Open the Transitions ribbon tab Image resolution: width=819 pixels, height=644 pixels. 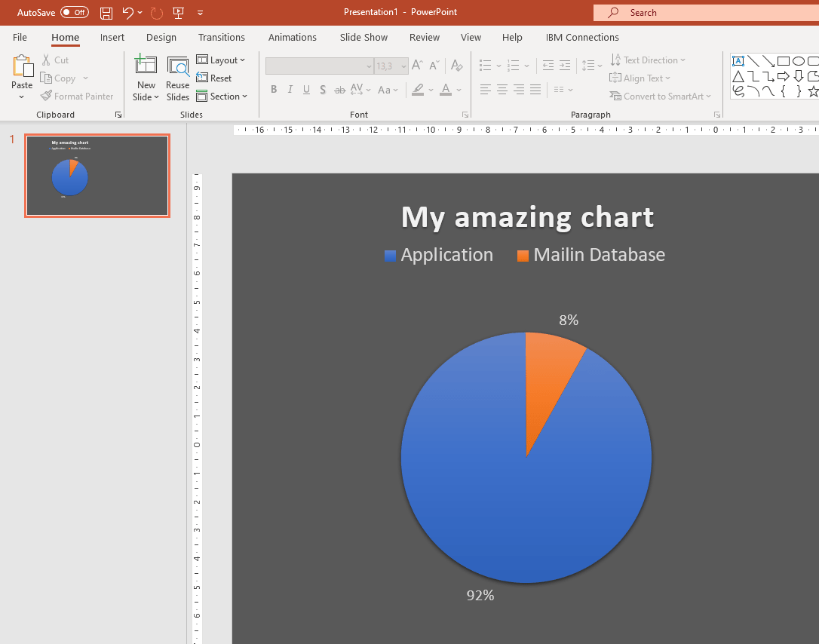click(x=221, y=37)
